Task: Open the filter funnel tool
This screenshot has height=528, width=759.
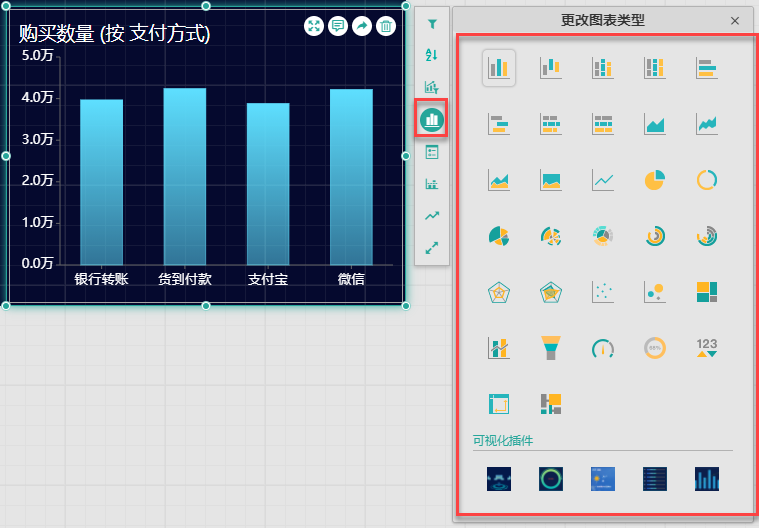Action: (432, 24)
